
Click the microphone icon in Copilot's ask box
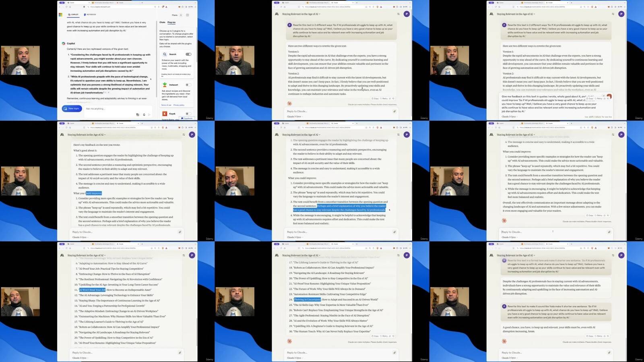pyautogui.click(x=144, y=115)
